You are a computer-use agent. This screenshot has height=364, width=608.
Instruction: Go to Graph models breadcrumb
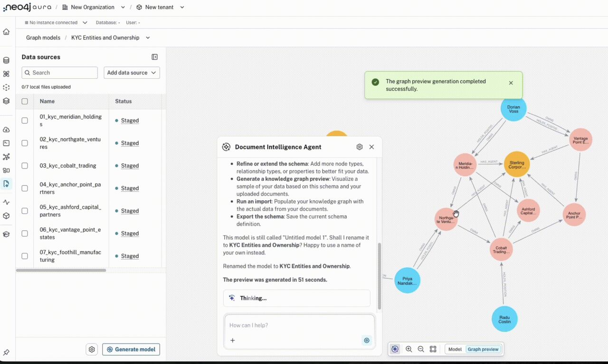[x=43, y=37]
